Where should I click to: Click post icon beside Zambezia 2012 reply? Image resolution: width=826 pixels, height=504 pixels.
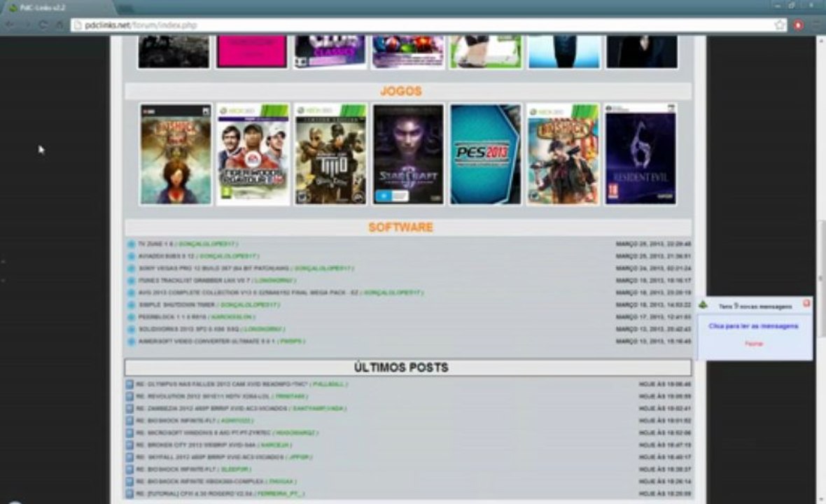(129, 408)
